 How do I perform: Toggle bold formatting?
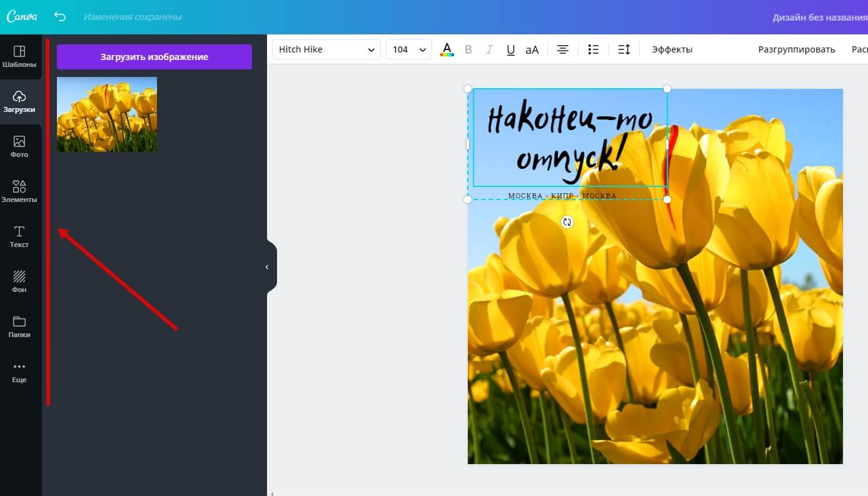pyautogui.click(x=468, y=49)
